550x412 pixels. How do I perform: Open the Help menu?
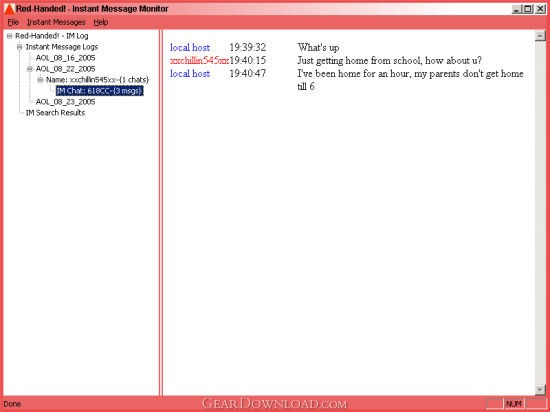click(101, 22)
